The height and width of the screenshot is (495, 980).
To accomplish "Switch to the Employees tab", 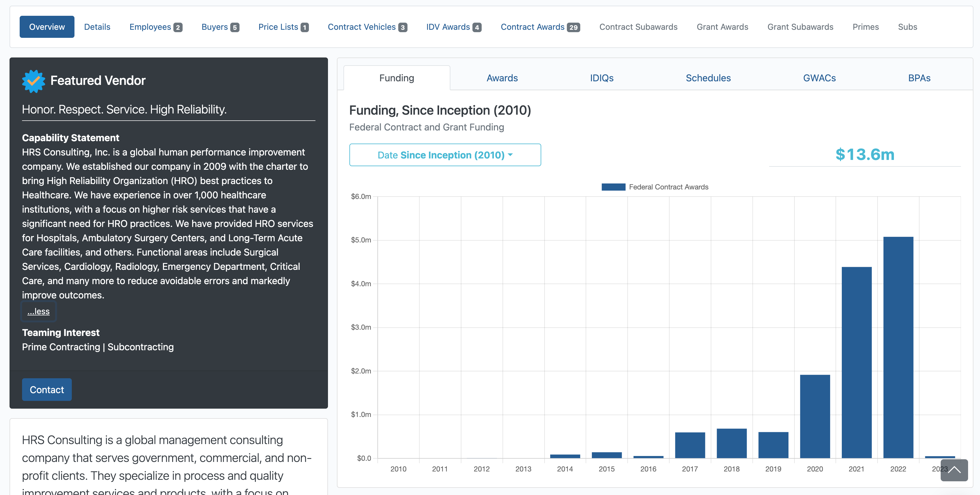I will [156, 27].
